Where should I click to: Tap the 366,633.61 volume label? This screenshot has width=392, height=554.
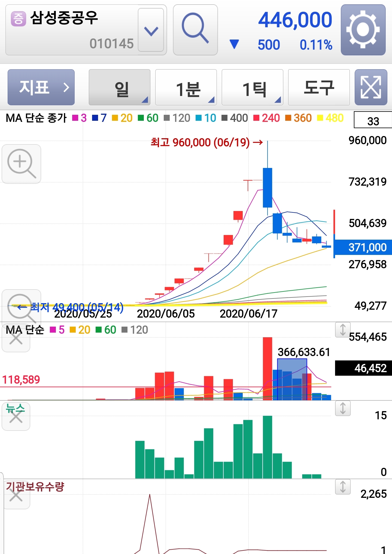[x=304, y=352]
